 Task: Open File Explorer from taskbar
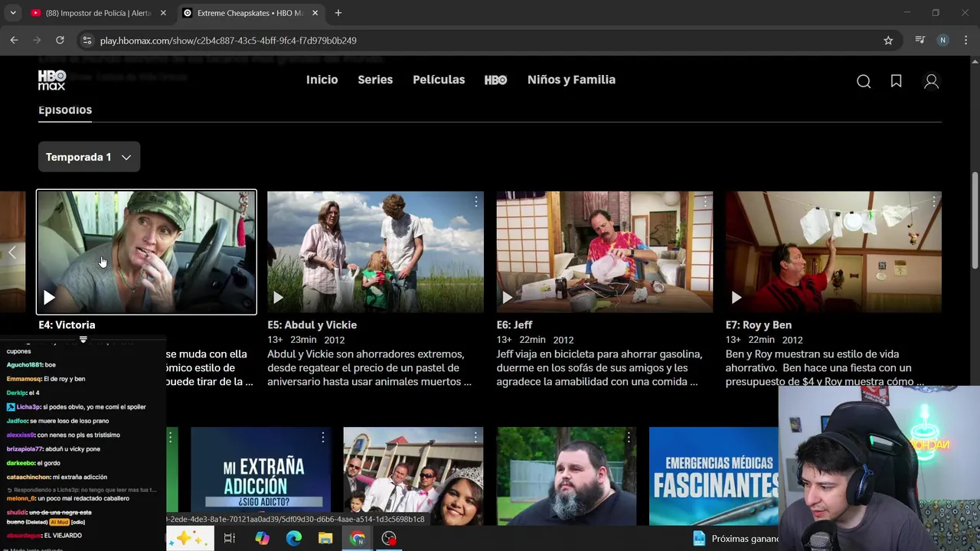pos(325,538)
